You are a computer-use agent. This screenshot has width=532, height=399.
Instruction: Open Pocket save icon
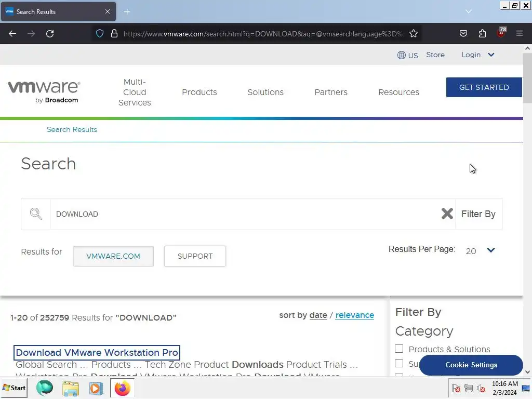click(x=463, y=34)
